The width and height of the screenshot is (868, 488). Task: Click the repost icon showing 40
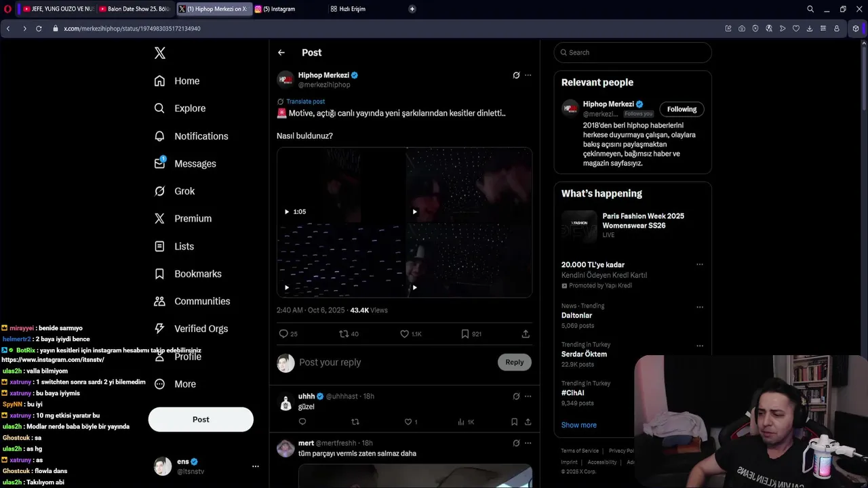click(344, 334)
